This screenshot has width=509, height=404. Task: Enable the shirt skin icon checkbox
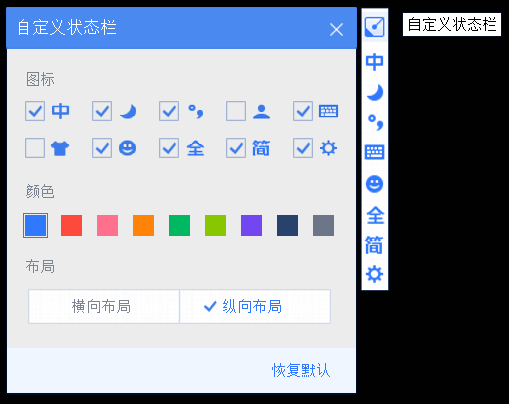35,148
